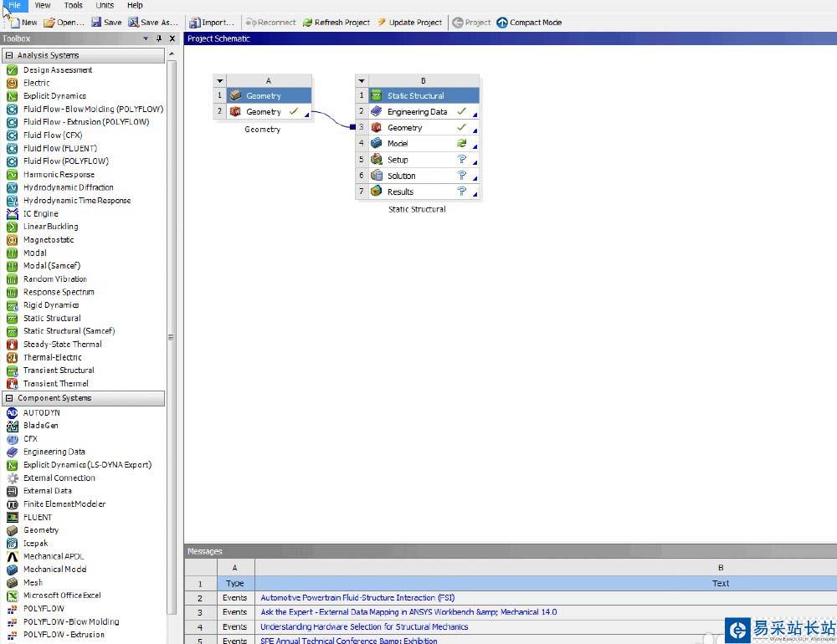Viewport: 837px width, 644px height.
Task: Select Random Vibration system
Action: pos(46,279)
